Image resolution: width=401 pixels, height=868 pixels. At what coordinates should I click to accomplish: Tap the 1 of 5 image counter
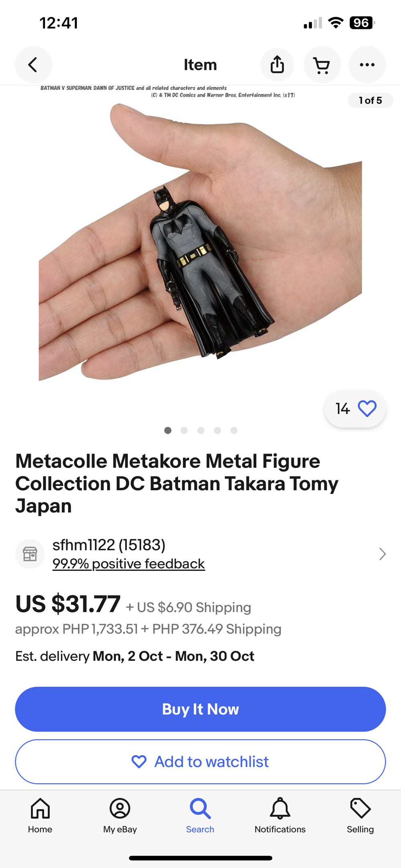point(370,100)
